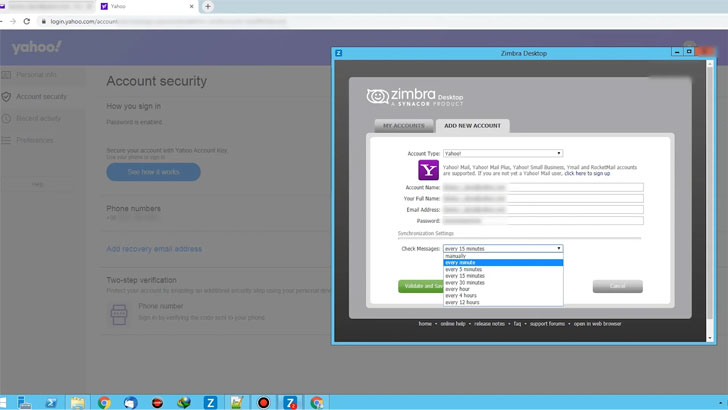Click the phone icon under Two-step verification
This screenshot has height=410, width=728.
point(119,314)
